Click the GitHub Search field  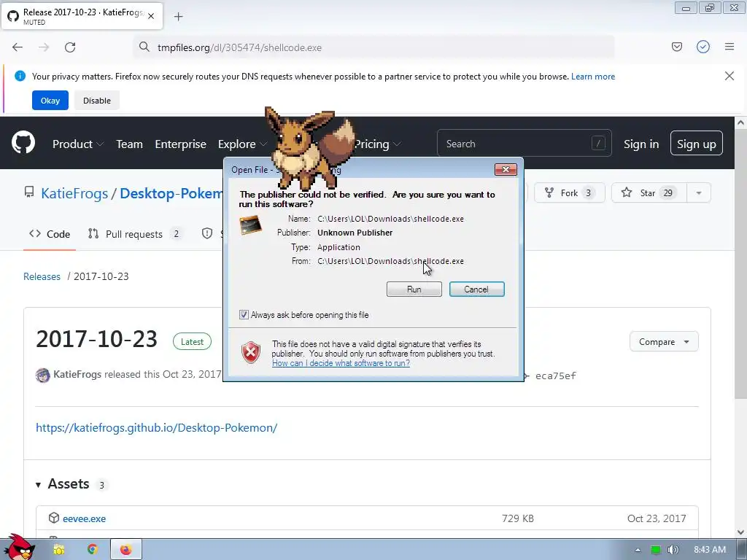click(x=524, y=144)
